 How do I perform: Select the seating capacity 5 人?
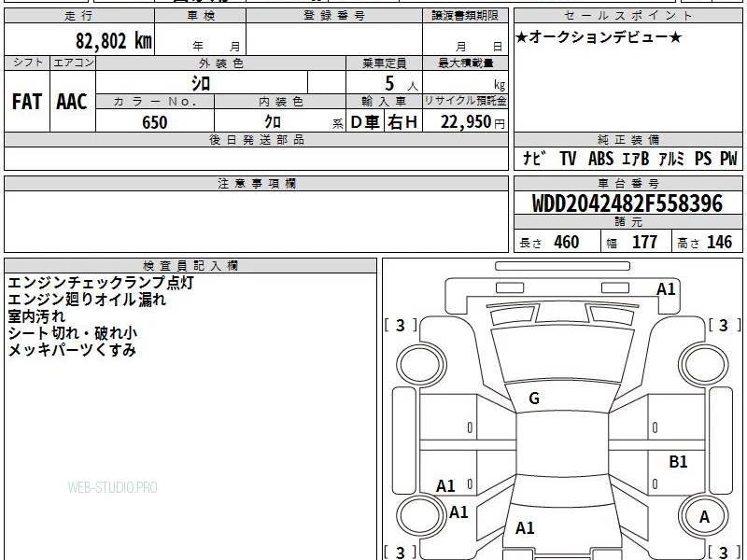[x=401, y=84]
